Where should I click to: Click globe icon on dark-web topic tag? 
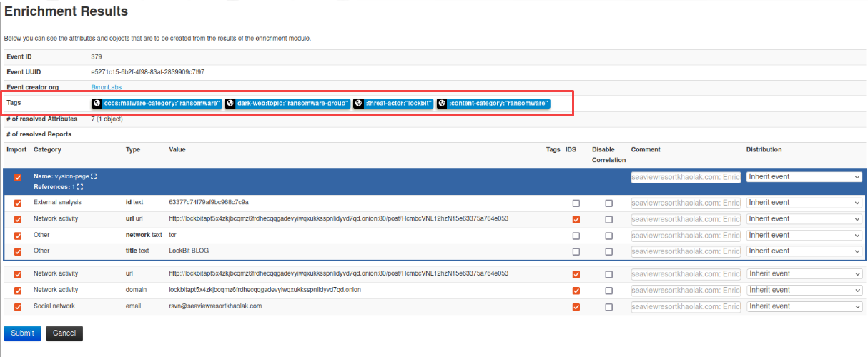pyautogui.click(x=230, y=104)
